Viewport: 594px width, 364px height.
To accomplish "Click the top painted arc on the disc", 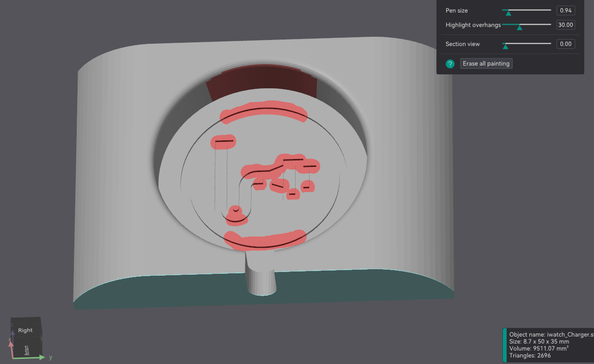I will (x=264, y=111).
